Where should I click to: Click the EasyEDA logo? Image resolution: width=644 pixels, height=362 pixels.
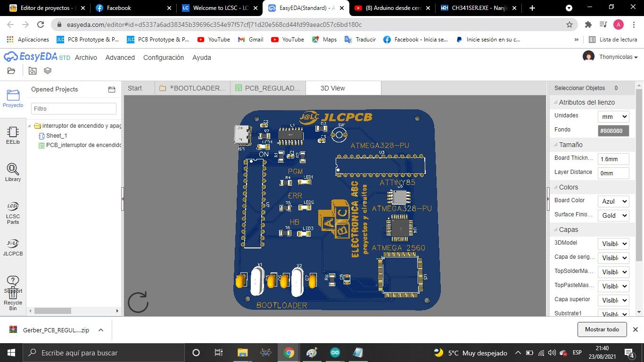[37, 57]
